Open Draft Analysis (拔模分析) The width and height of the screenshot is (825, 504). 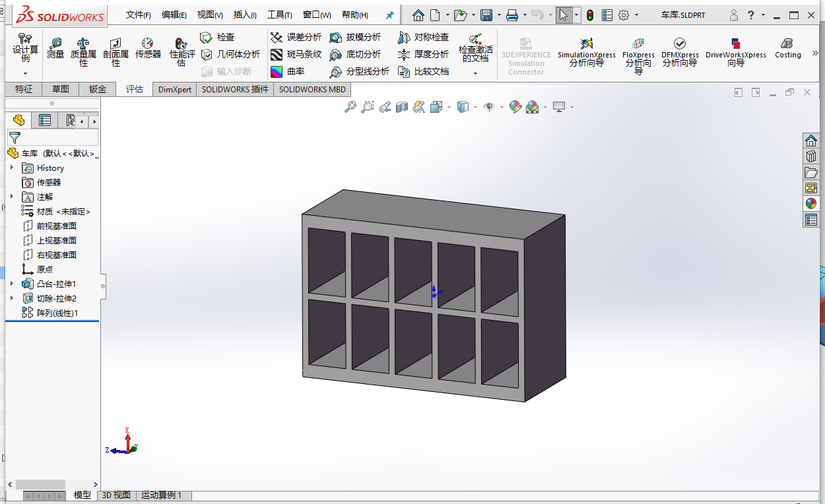pos(356,38)
